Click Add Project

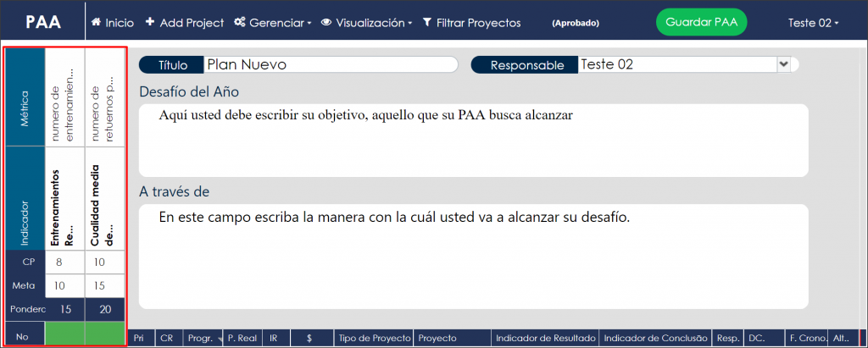[184, 23]
